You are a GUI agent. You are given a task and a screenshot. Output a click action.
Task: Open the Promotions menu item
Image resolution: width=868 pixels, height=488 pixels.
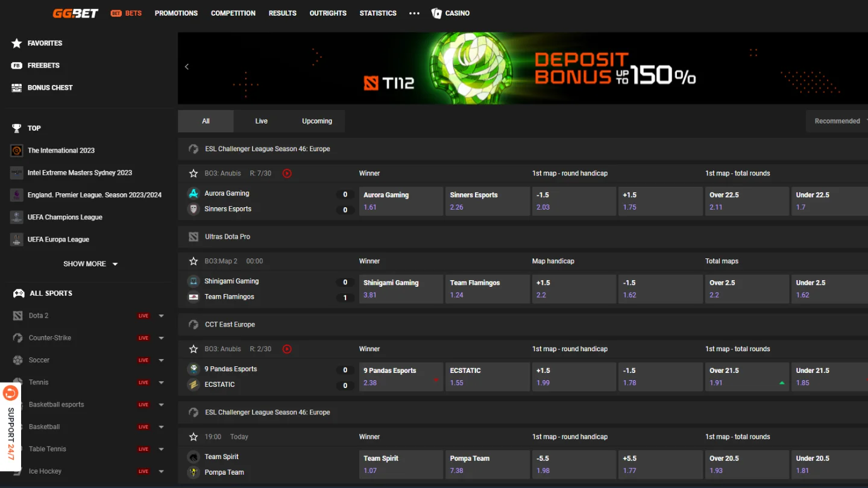tap(176, 13)
